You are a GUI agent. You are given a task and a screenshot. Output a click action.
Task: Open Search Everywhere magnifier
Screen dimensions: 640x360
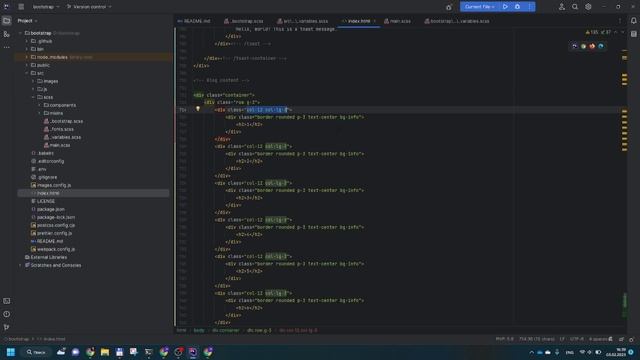pos(575,7)
